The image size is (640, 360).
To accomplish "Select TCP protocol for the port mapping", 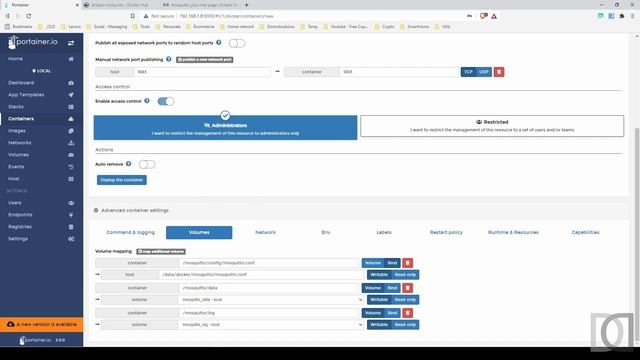I will (468, 72).
